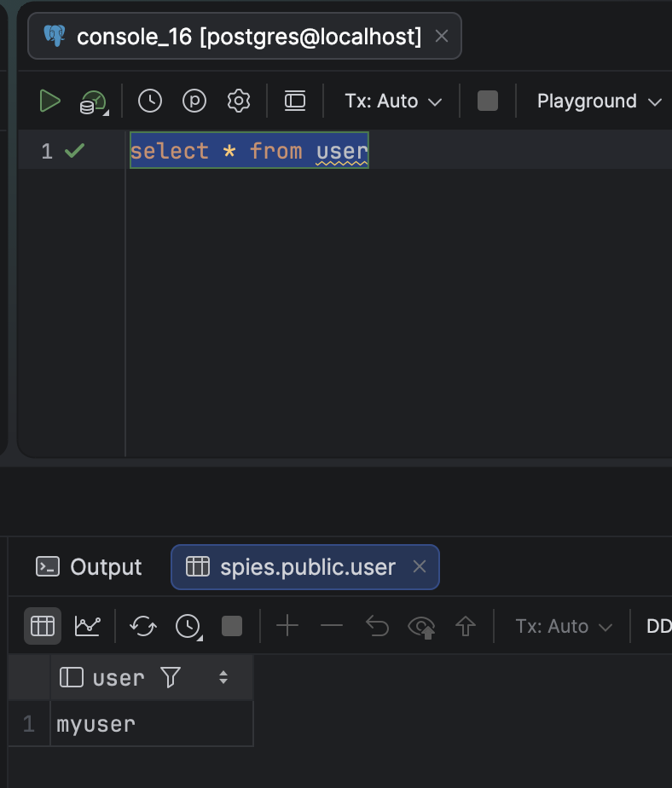The height and width of the screenshot is (788, 672).
Task: Run the query with green Execute arrow
Action: point(49,101)
